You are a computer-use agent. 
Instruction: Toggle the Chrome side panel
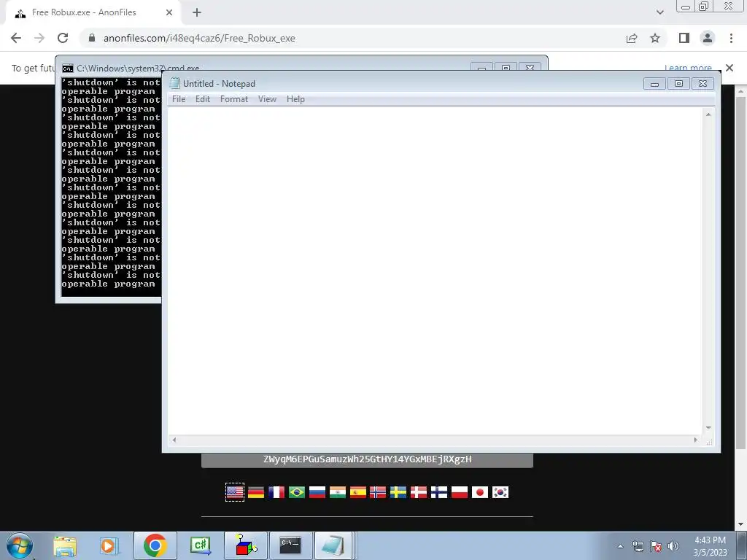pyautogui.click(x=684, y=38)
